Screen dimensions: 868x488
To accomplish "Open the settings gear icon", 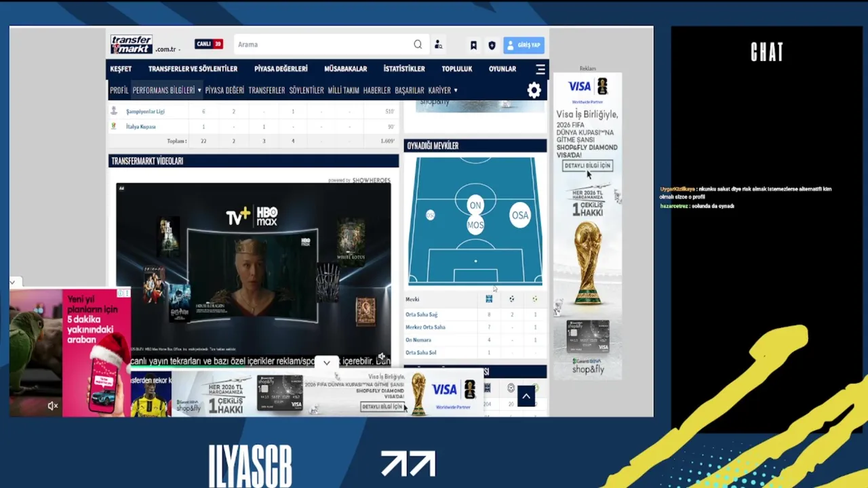I will click(534, 90).
